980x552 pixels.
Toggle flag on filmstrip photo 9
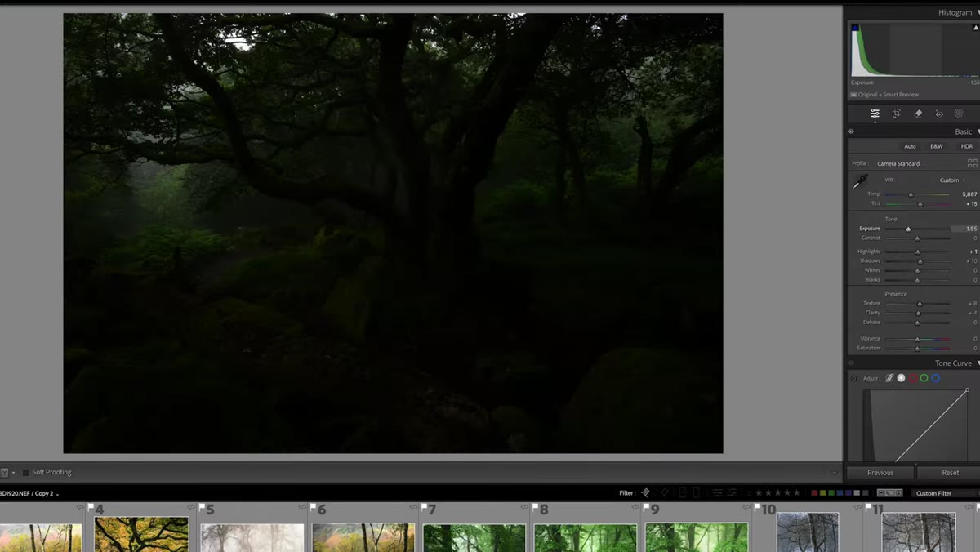[647, 507]
